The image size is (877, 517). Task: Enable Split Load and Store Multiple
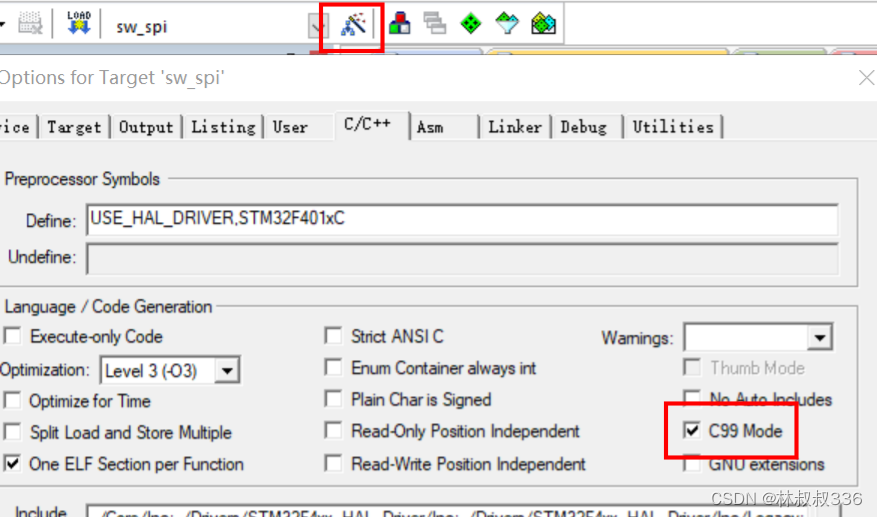(x=12, y=432)
